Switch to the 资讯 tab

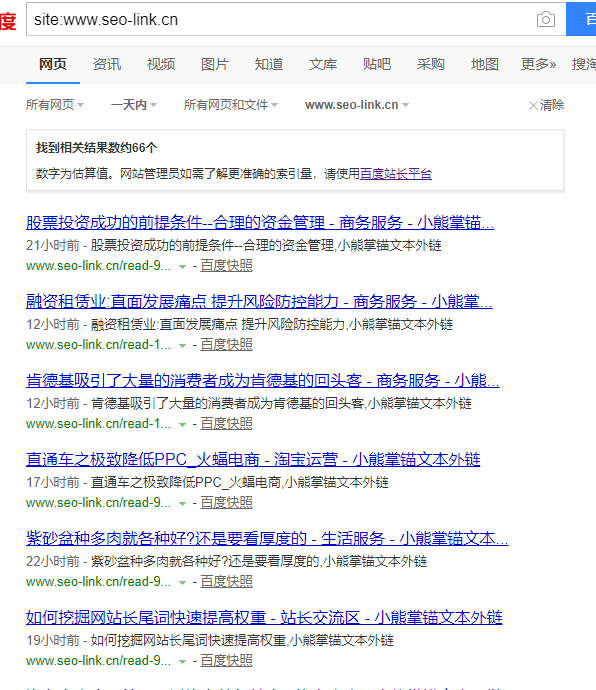tap(107, 64)
